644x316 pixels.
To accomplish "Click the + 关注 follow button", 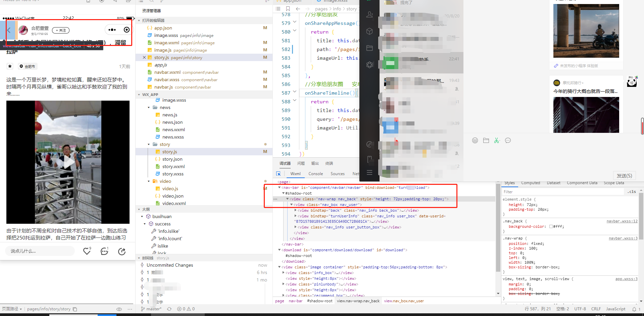I will 61,30.
